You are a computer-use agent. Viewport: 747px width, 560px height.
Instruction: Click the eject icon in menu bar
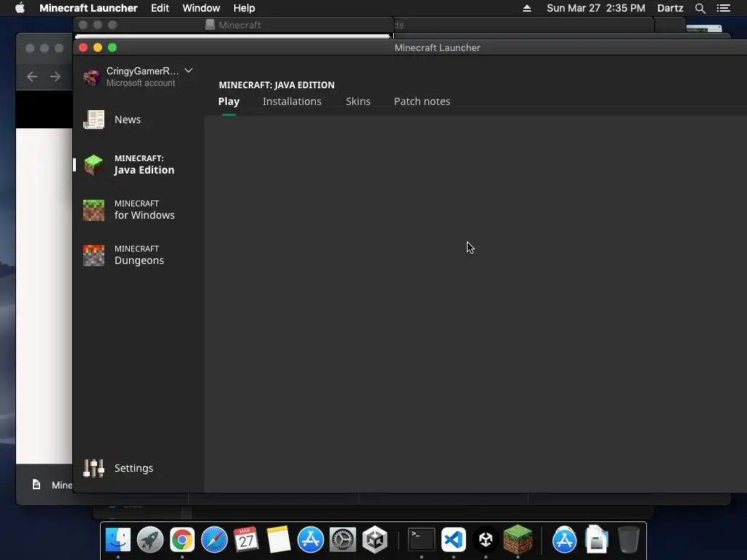click(527, 8)
